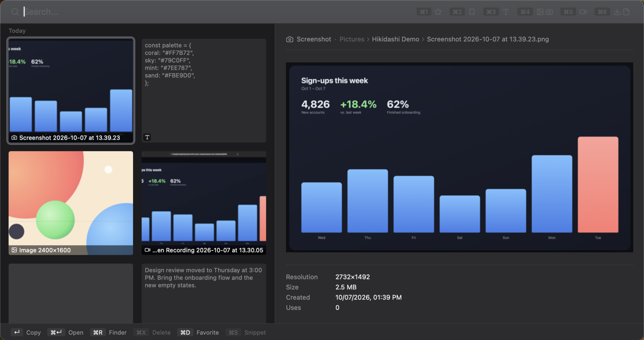Click the search magnifier icon
The image size is (644, 340).
coord(15,12)
